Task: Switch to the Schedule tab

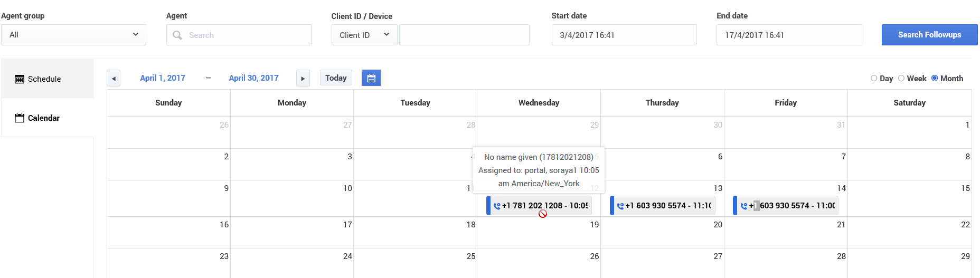Action: click(45, 79)
